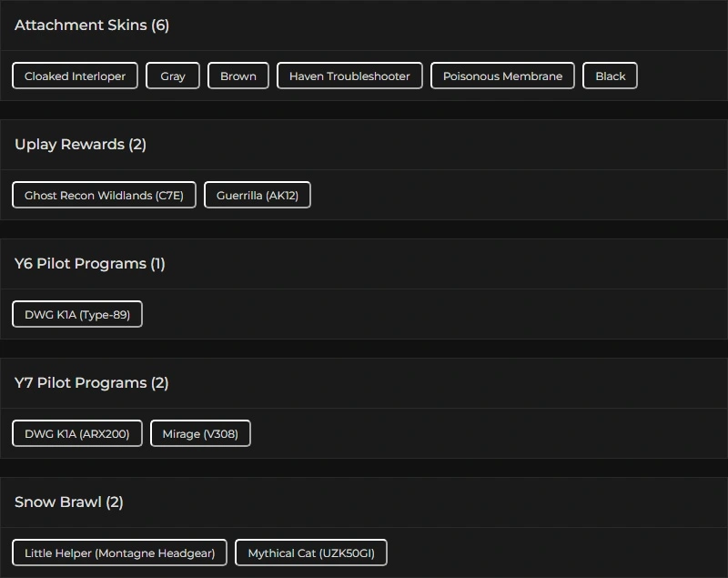Image resolution: width=728 pixels, height=578 pixels.
Task: Select the Guerrilla (AK12) reward
Action: point(258,195)
